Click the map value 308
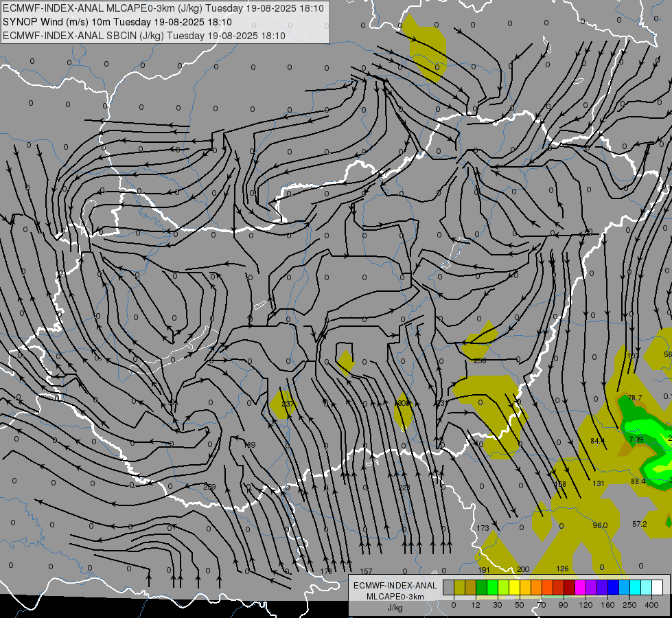This screenshot has width=672, height=618. (404, 403)
